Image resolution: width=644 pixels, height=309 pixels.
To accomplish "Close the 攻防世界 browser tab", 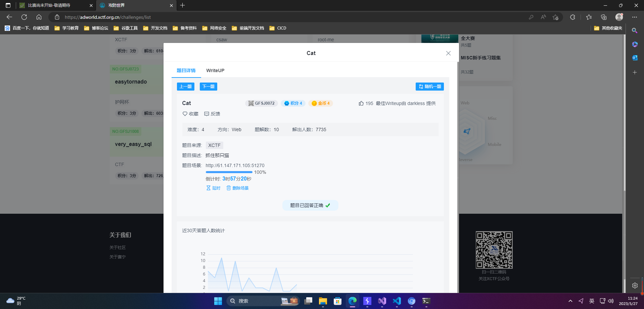I will tap(171, 5).
